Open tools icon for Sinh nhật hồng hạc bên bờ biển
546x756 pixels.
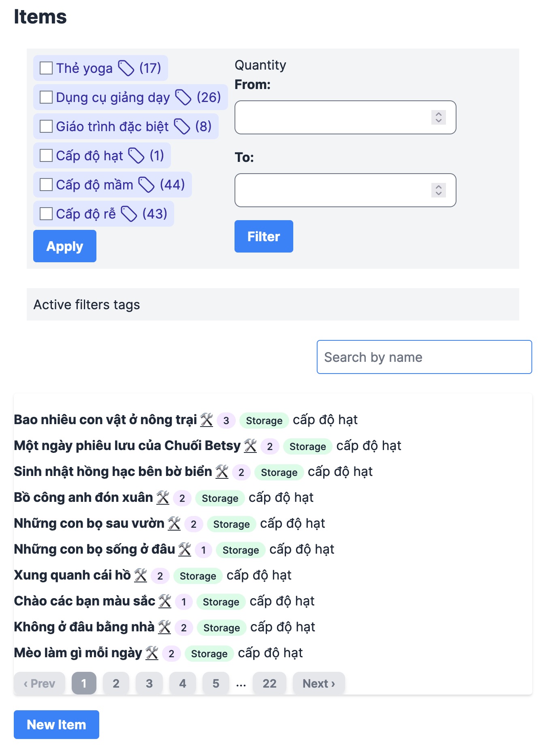[x=222, y=471]
